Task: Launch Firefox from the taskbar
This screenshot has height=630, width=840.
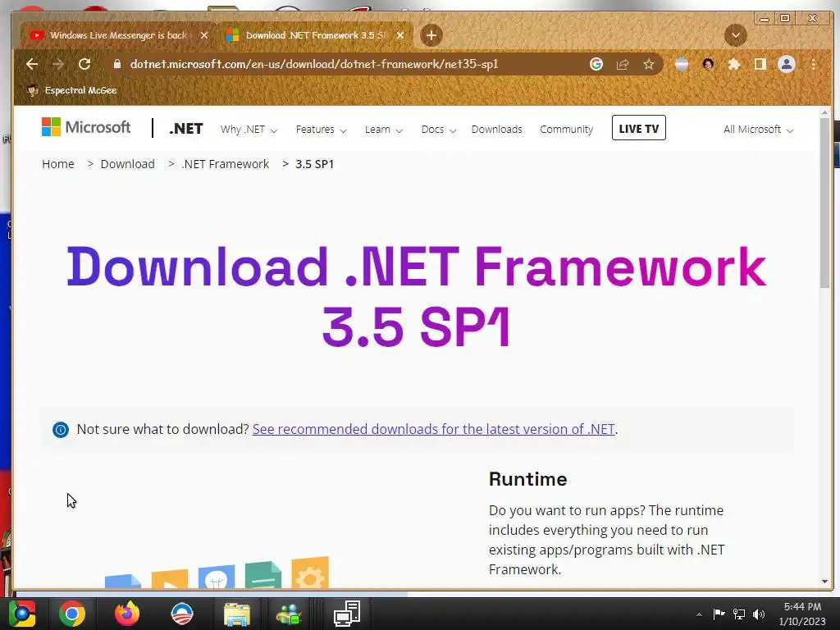Action: coord(127,614)
